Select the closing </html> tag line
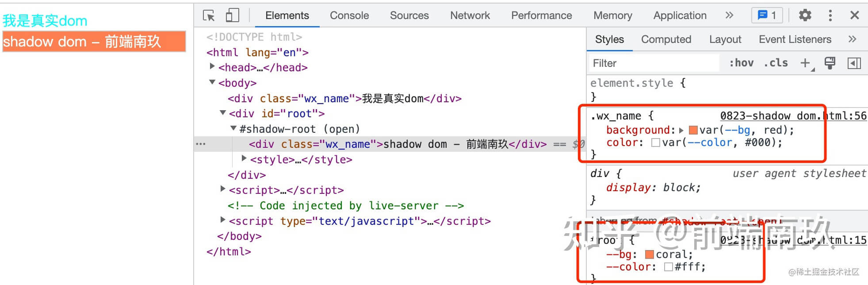This screenshot has width=868, height=285. pyautogui.click(x=229, y=252)
